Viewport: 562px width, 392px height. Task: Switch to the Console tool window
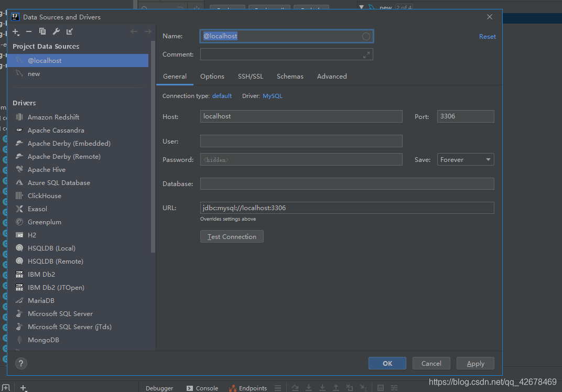click(207, 388)
